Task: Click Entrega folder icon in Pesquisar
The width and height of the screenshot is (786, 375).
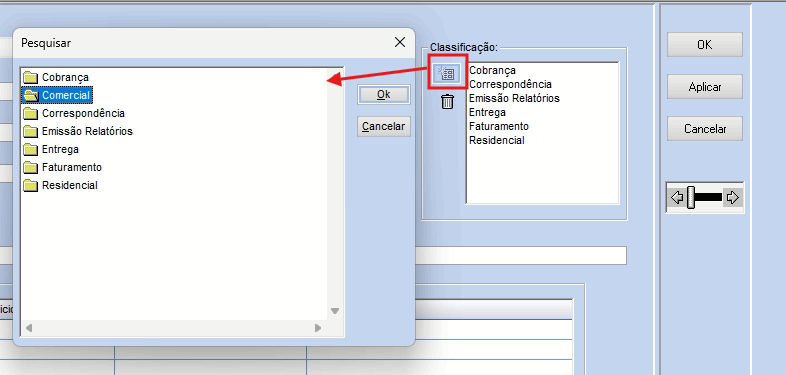Action: coord(31,149)
